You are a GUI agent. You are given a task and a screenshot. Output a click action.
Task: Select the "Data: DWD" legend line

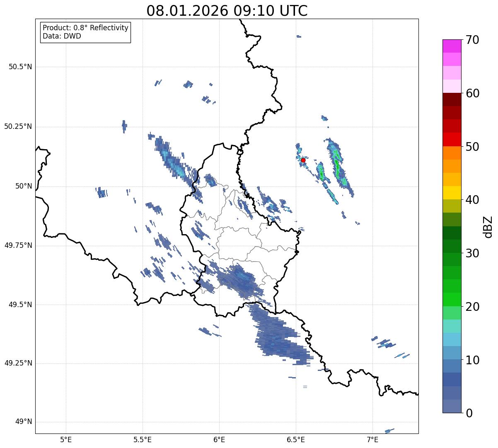pos(62,36)
